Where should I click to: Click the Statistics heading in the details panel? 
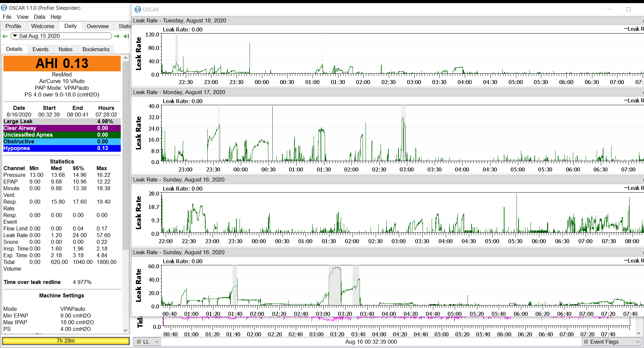pyautogui.click(x=62, y=161)
